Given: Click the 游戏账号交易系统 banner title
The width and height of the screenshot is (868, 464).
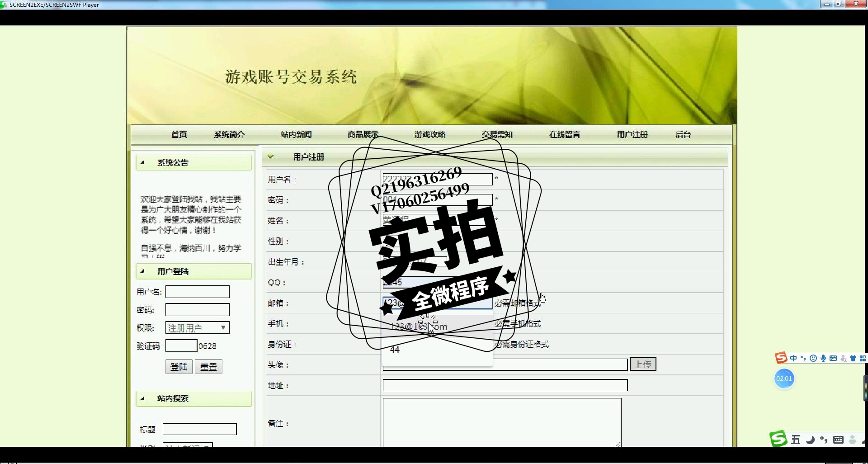Looking at the screenshot, I should (x=291, y=77).
